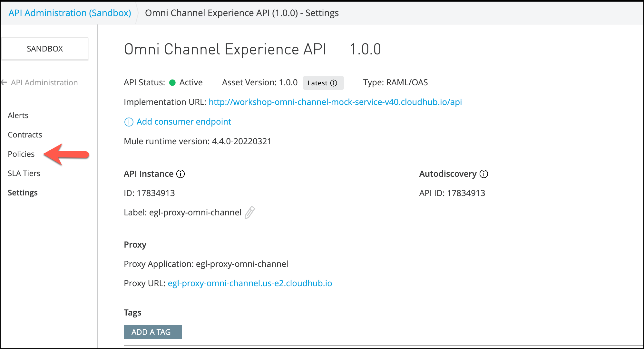Click the ADD A TAG button
644x349 pixels.
pos(152,332)
